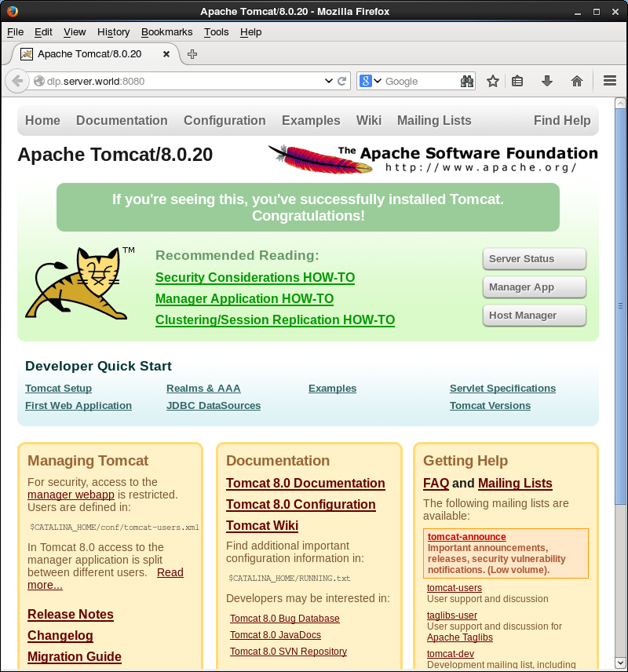The height and width of the screenshot is (672, 628).
Task: Click the vertical scrollbar thumb
Action: (x=620, y=306)
